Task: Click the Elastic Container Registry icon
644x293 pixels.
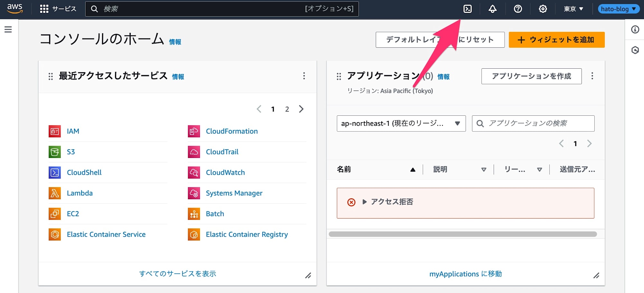Action: click(194, 234)
